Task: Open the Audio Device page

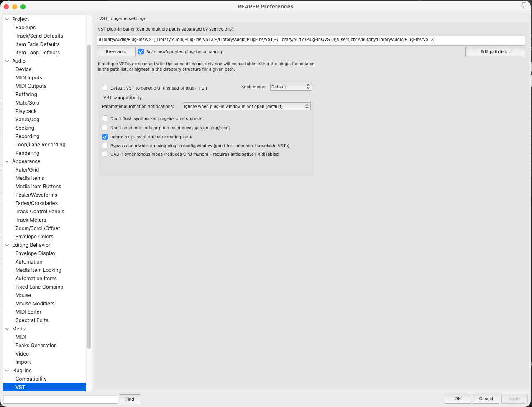Action: pyautogui.click(x=23, y=69)
